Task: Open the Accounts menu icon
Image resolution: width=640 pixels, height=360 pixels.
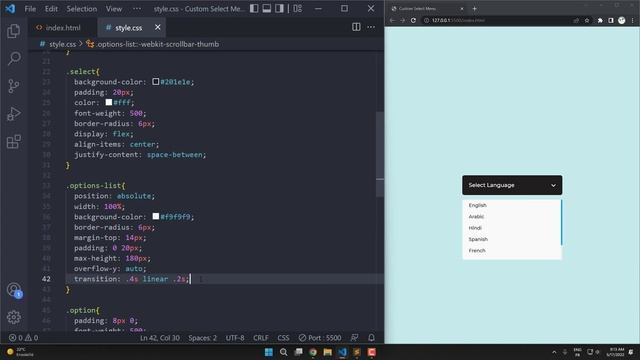Action: (14, 290)
